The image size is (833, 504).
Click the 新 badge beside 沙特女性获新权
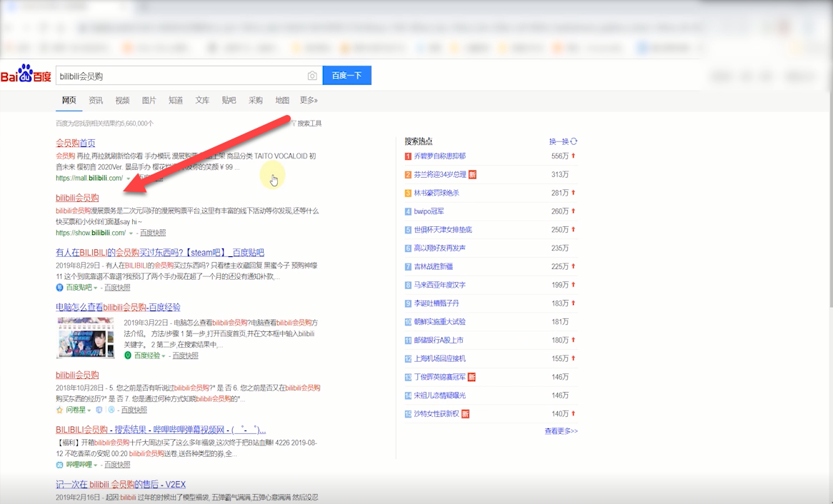pos(465,414)
